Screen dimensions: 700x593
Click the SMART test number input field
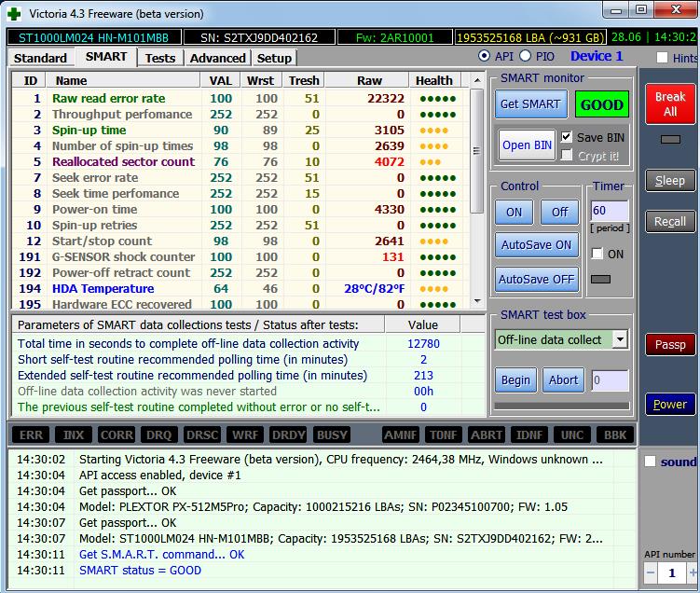610,380
